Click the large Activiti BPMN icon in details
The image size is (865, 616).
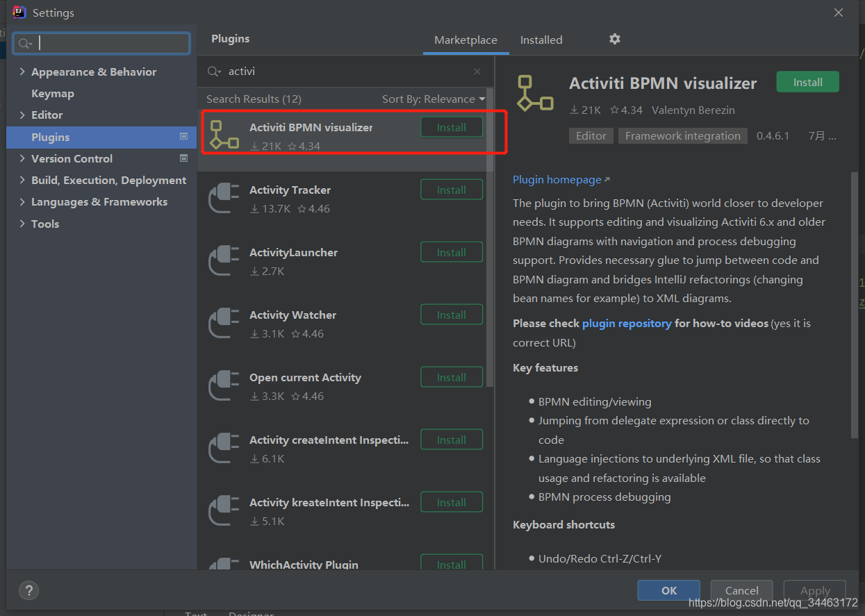535,93
